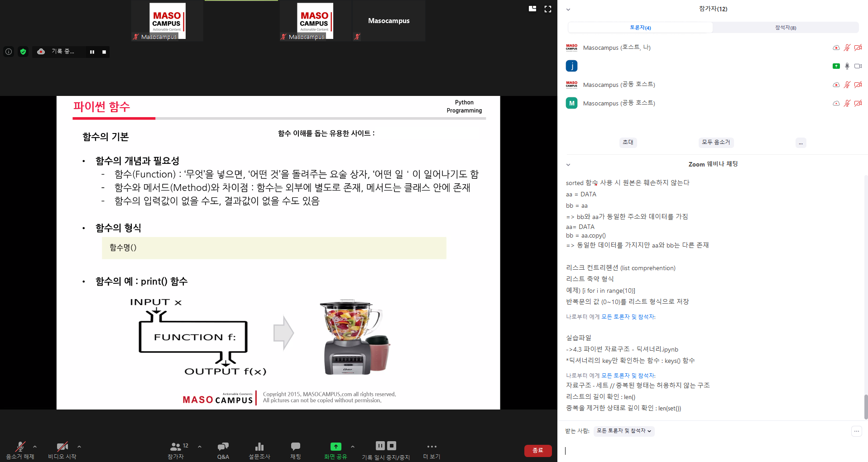Unmute microphone with 음소거 해제
The image size is (868, 462).
coord(20,447)
